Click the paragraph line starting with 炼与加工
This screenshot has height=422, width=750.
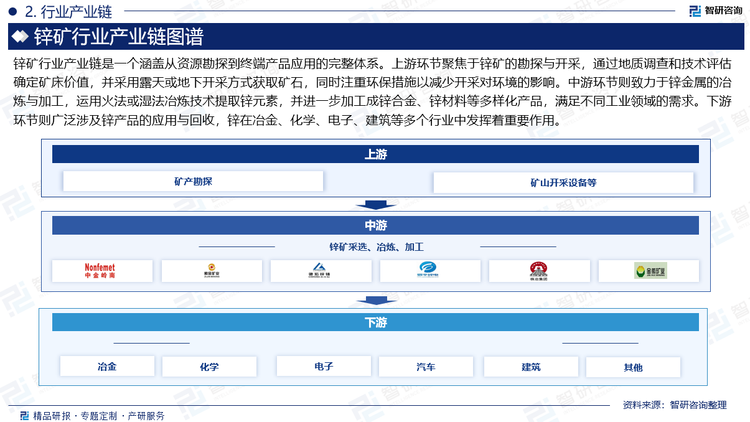coord(372,101)
